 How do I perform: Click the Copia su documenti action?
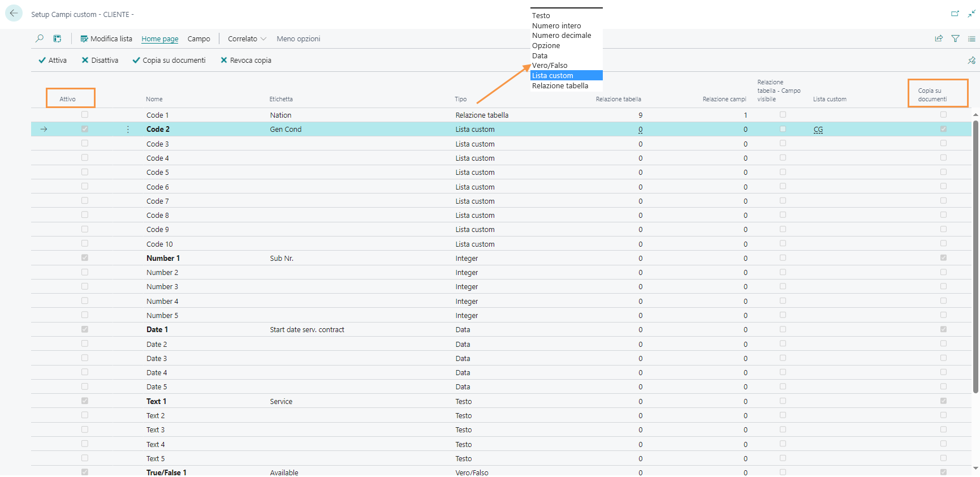tap(169, 61)
